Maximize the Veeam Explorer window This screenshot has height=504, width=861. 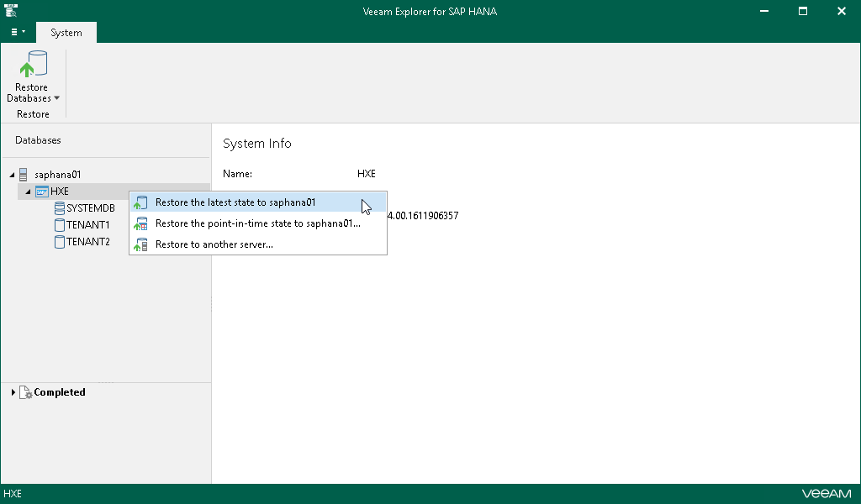coord(803,11)
